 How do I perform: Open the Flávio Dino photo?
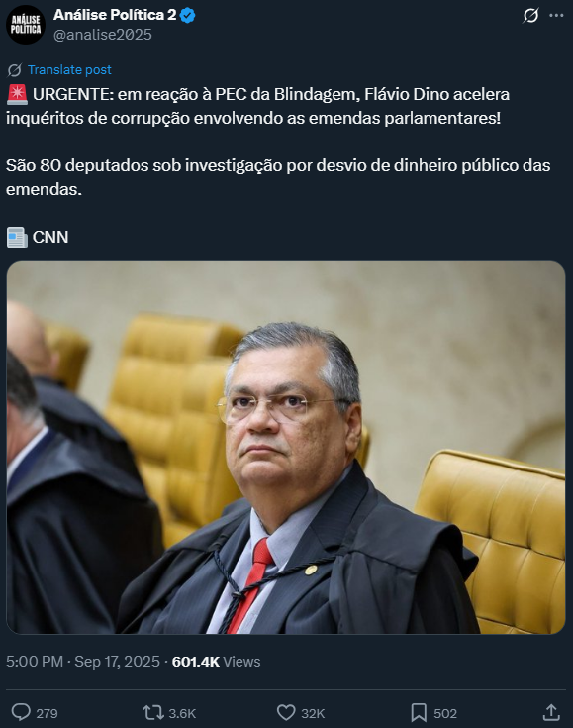pyautogui.click(x=286, y=448)
